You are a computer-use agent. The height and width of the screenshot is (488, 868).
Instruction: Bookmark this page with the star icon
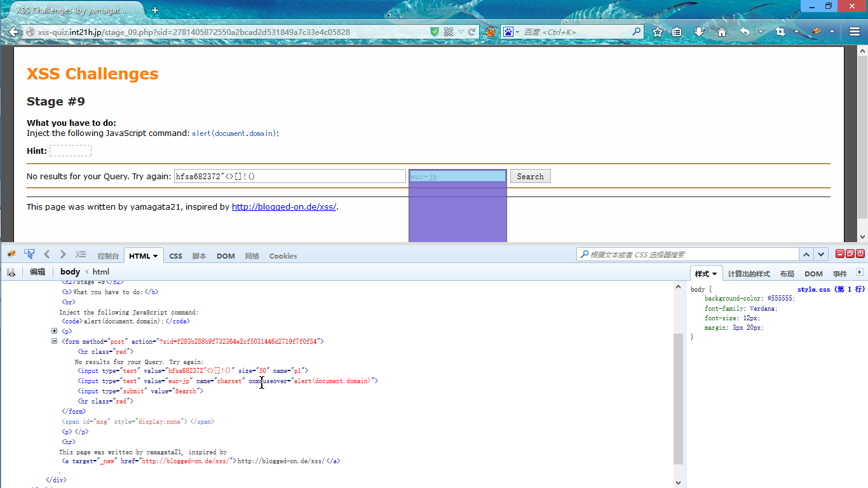658,32
